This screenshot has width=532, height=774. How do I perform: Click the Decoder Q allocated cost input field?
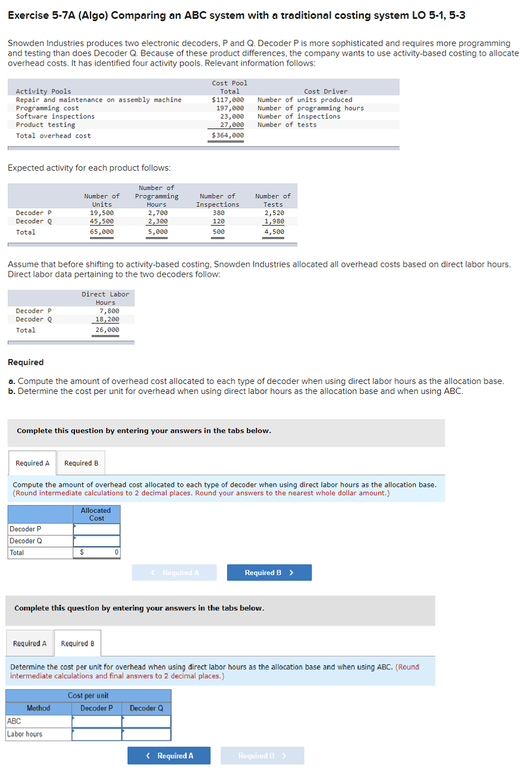[x=96, y=540]
